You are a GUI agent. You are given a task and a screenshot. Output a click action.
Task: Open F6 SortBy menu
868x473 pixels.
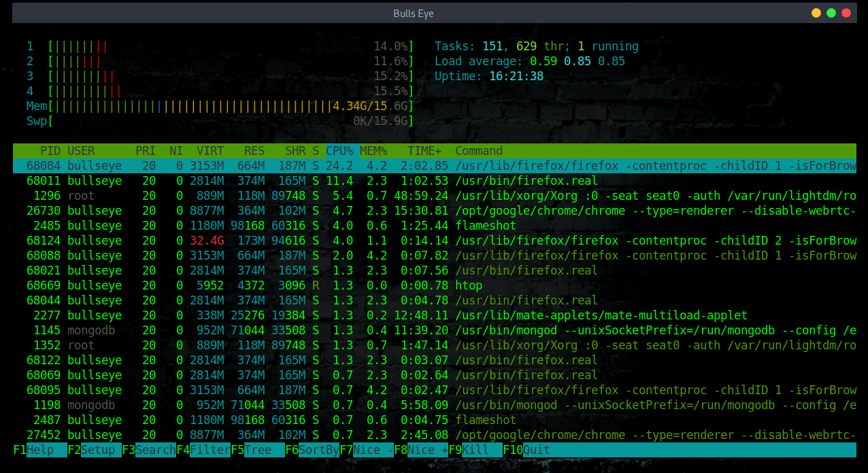click(312, 450)
